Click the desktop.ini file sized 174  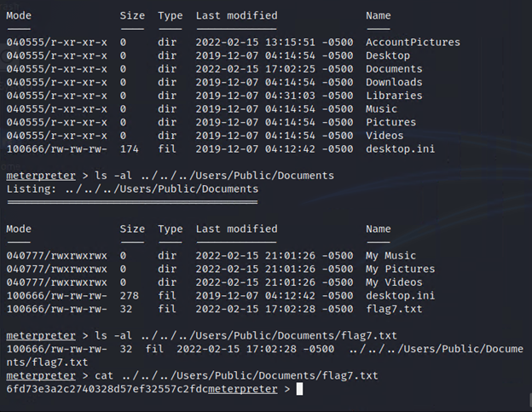[x=396, y=148]
